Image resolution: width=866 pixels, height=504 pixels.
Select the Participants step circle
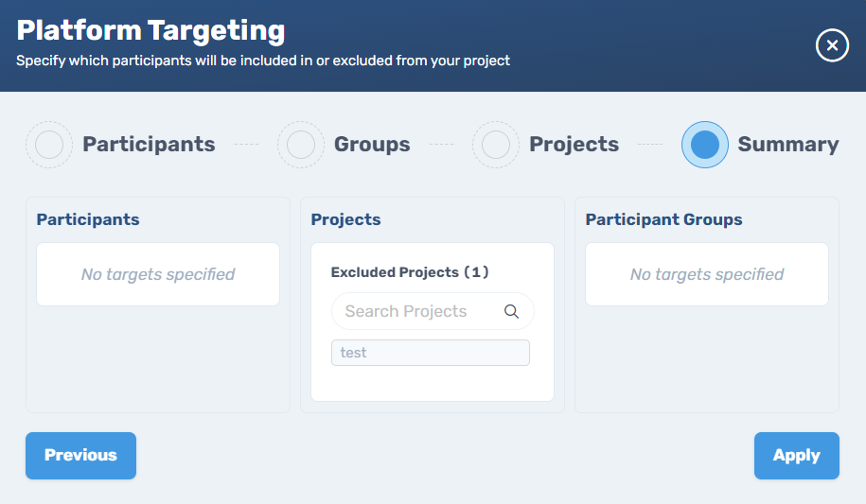pos(49,145)
